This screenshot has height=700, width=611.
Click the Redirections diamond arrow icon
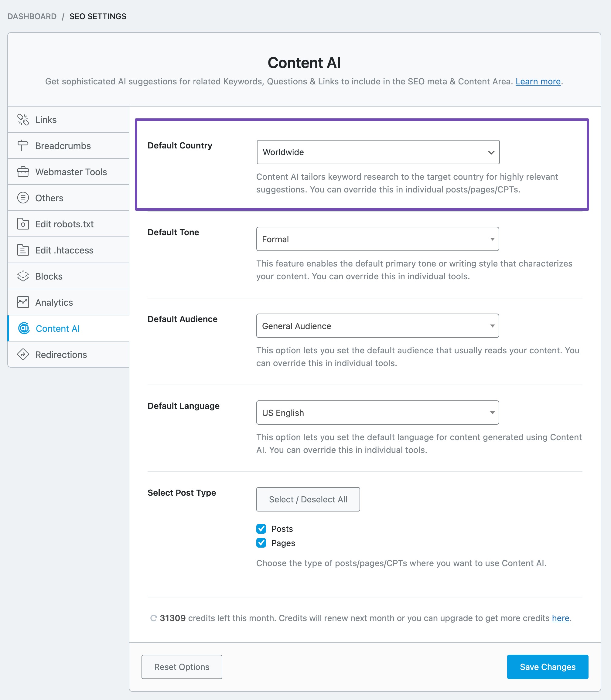point(23,355)
